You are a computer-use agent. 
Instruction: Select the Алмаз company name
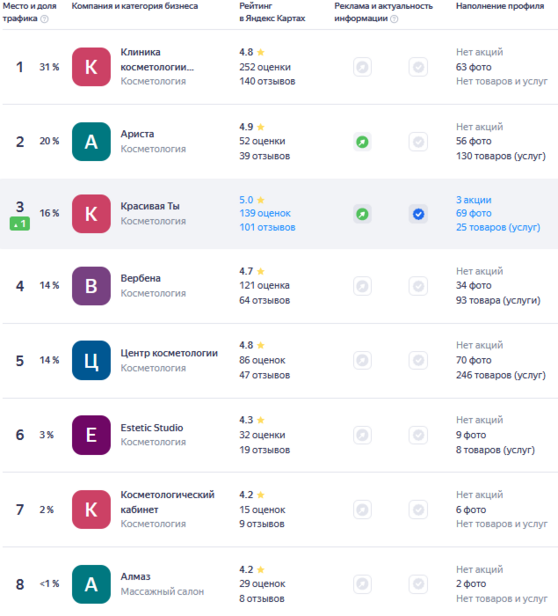click(136, 576)
